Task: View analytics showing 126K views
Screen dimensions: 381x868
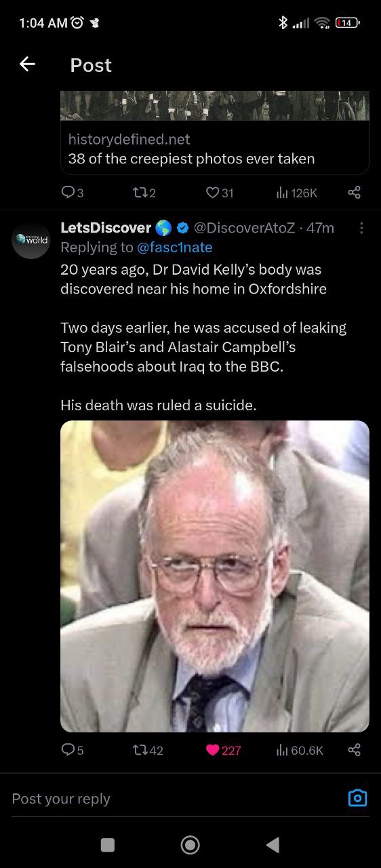Action: (x=297, y=193)
